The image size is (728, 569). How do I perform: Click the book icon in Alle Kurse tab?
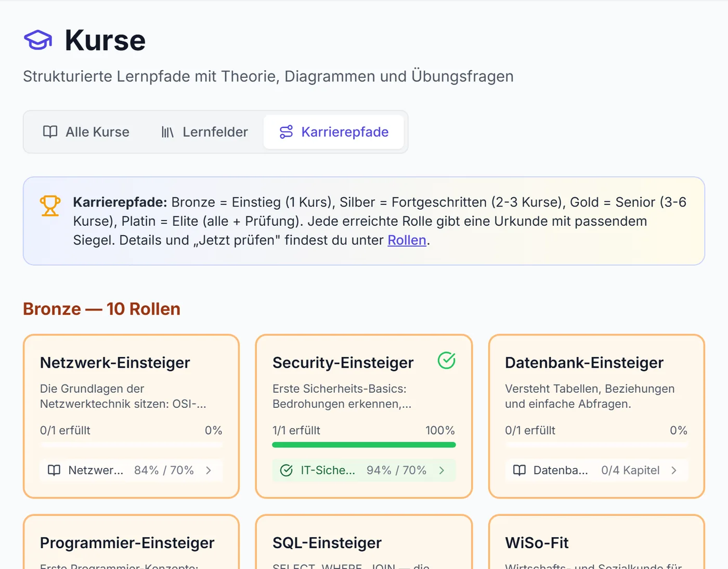(50, 132)
